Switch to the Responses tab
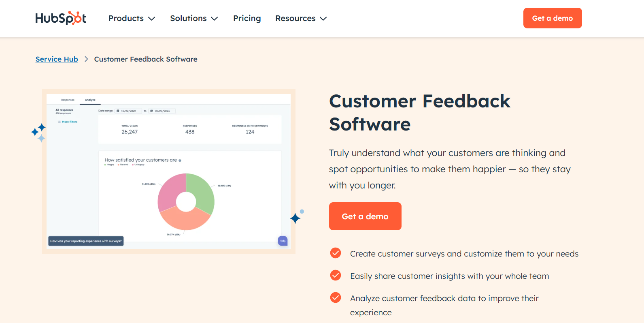644x323 pixels. (67, 100)
